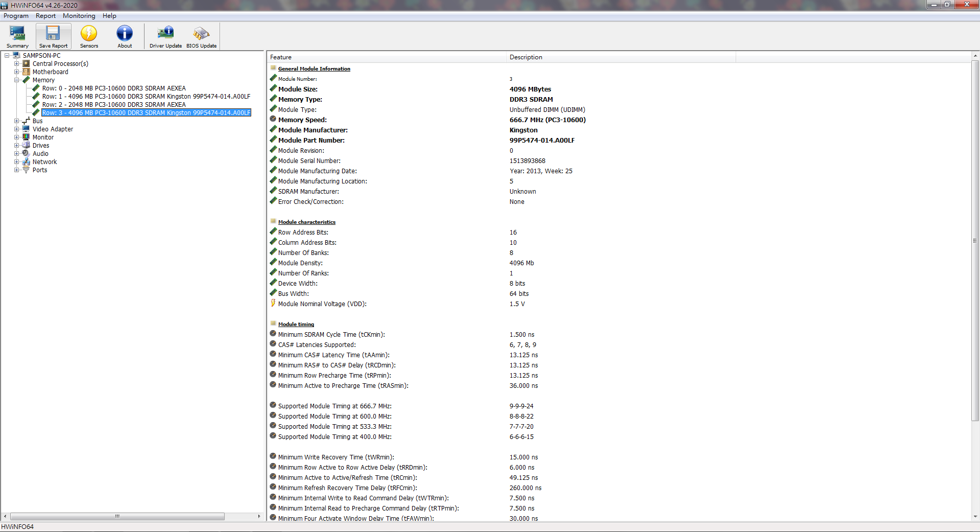Expand the Bus node
980x532 pixels.
17,121
